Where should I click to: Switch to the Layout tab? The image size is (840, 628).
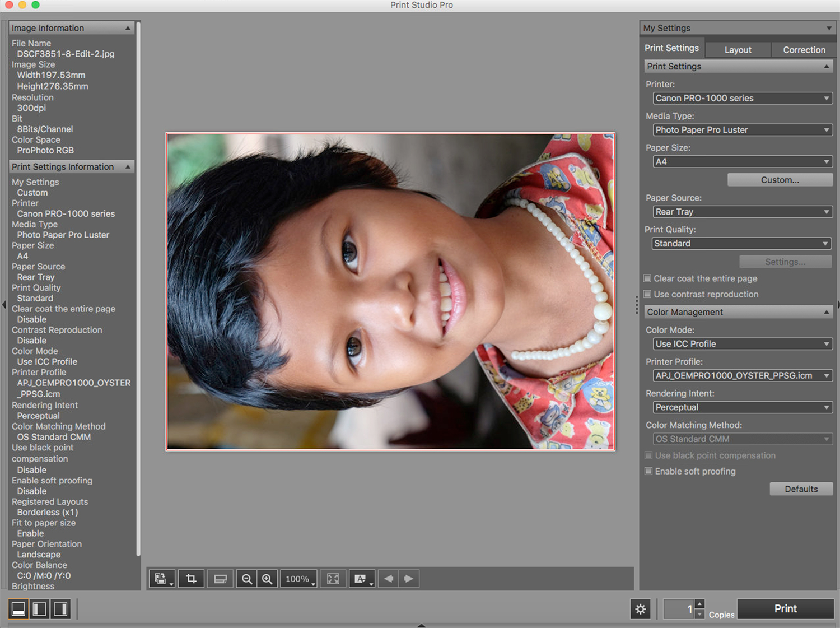[x=738, y=50]
